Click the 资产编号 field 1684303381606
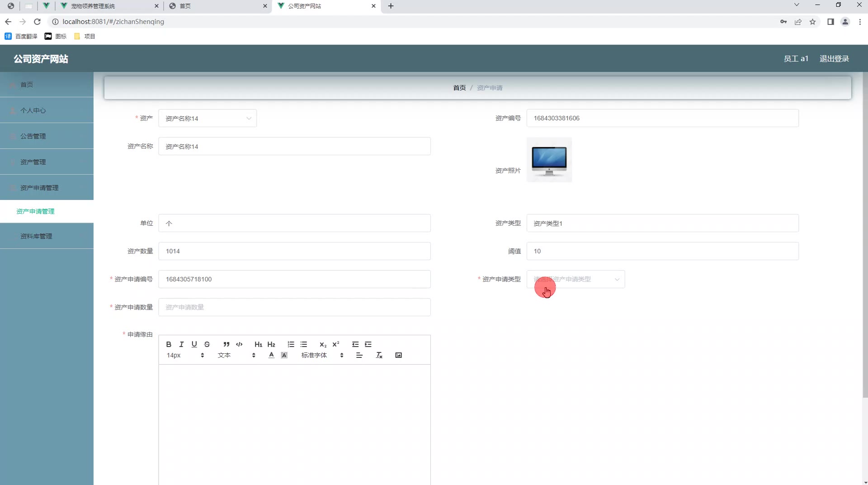Screen dimensions: 868x485 coord(662,118)
